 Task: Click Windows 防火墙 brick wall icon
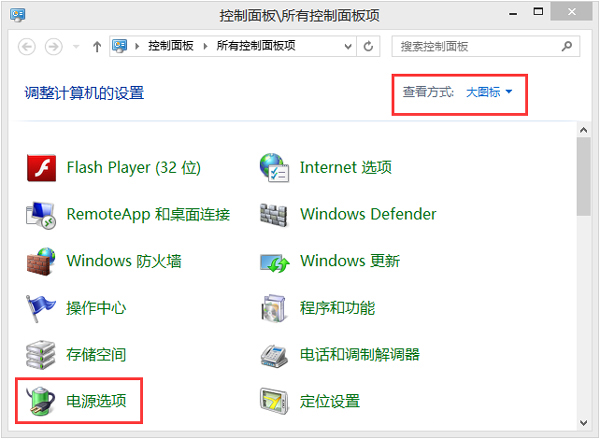click(41, 261)
